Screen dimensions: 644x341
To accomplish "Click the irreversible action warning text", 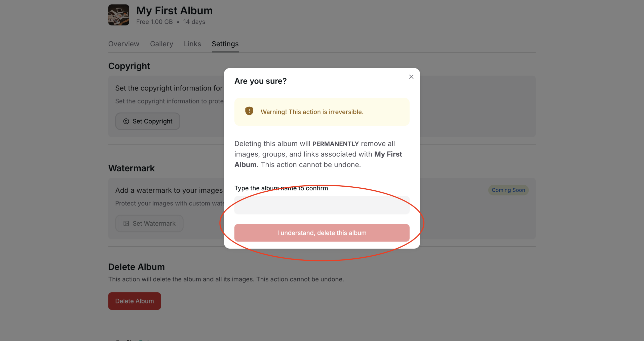I will pyautogui.click(x=312, y=112).
